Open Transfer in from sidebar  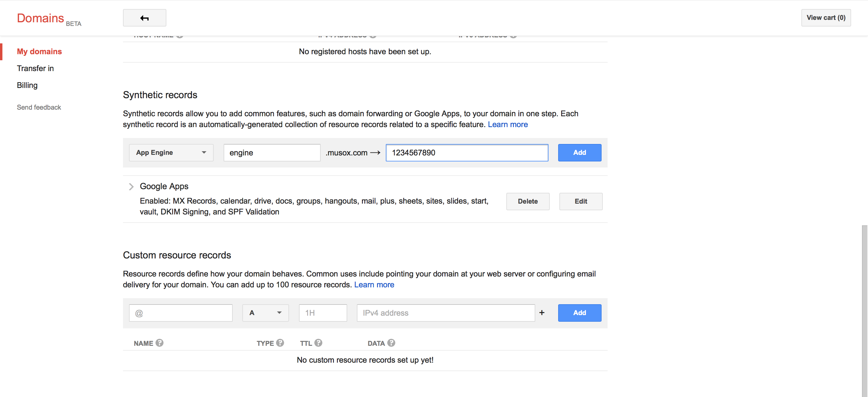tap(35, 68)
